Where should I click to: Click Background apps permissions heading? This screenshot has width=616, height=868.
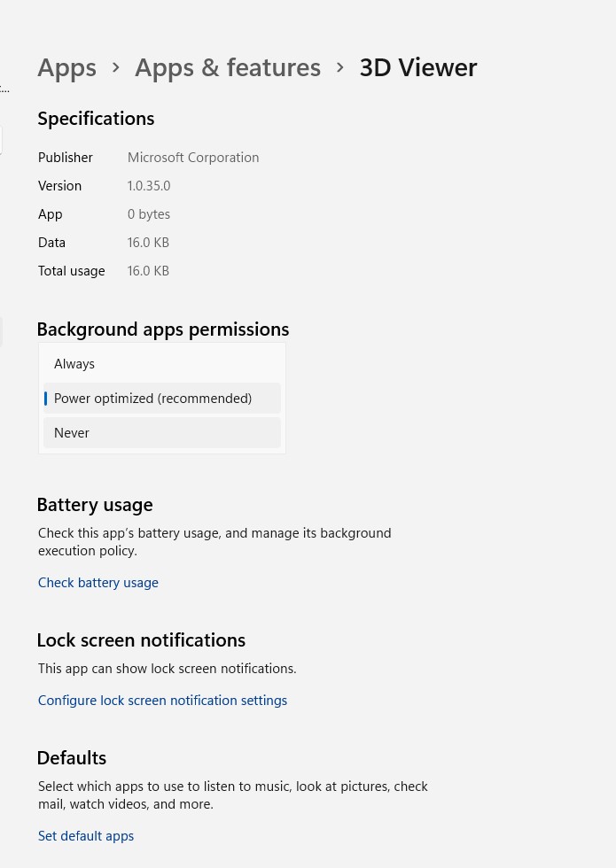coord(163,329)
